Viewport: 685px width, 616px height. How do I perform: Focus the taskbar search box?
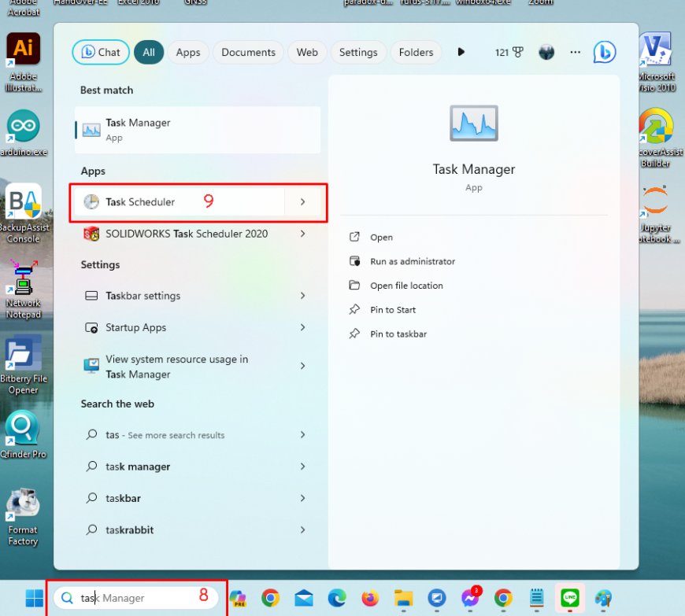[x=136, y=598]
